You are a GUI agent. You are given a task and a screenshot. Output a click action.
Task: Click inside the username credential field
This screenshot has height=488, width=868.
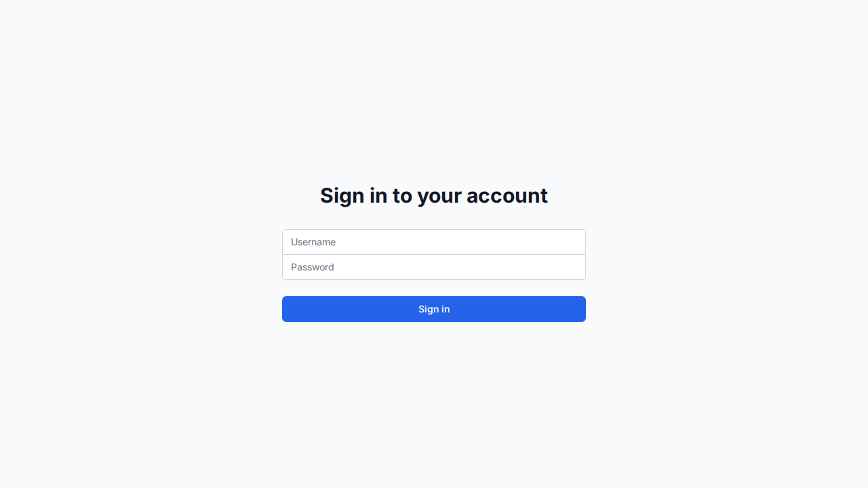point(434,242)
